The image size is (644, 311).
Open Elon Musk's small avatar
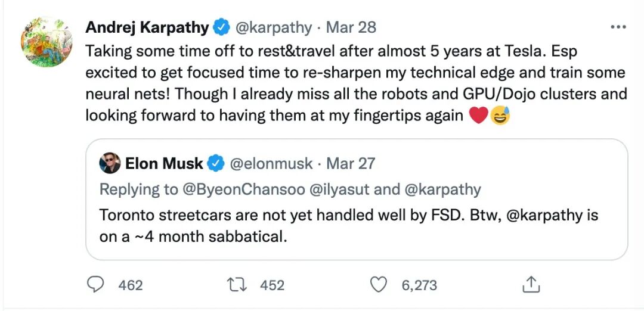point(110,163)
